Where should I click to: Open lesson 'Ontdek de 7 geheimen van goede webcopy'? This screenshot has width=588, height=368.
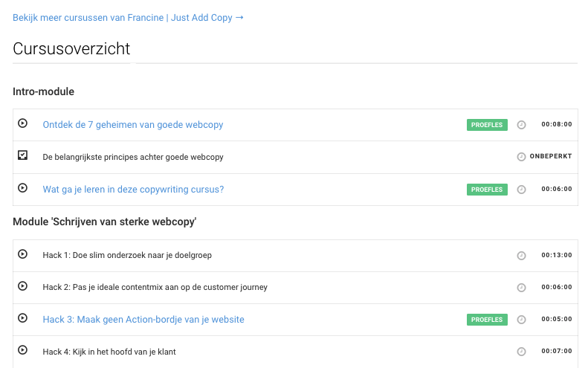click(x=133, y=125)
